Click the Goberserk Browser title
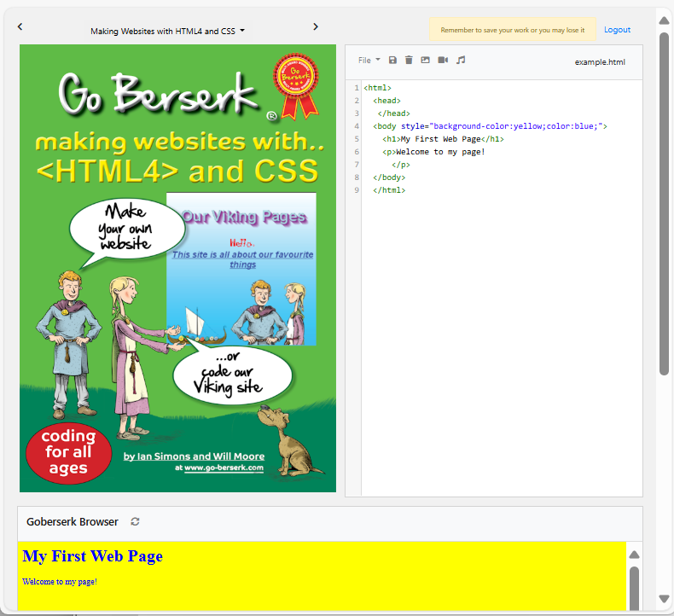 click(x=73, y=521)
